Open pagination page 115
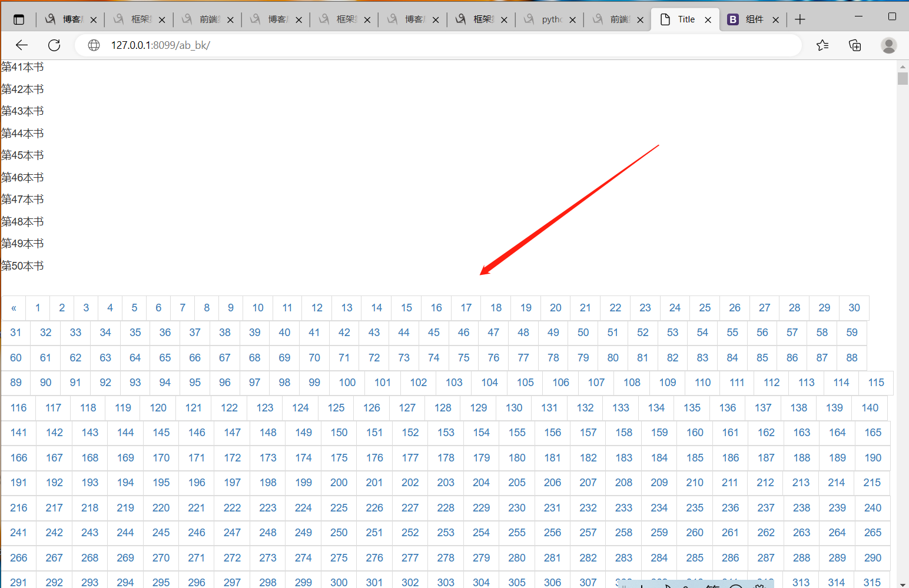The height and width of the screenshot is (588, 909). coord(876,383)
